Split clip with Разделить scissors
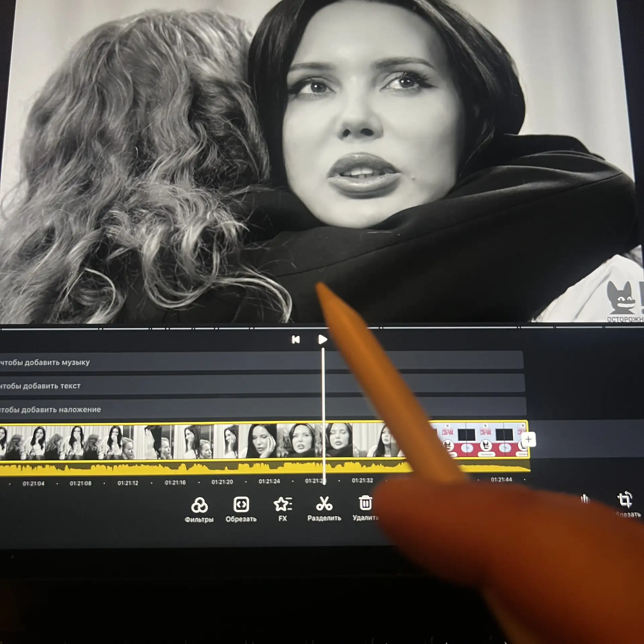 [324, 508]
